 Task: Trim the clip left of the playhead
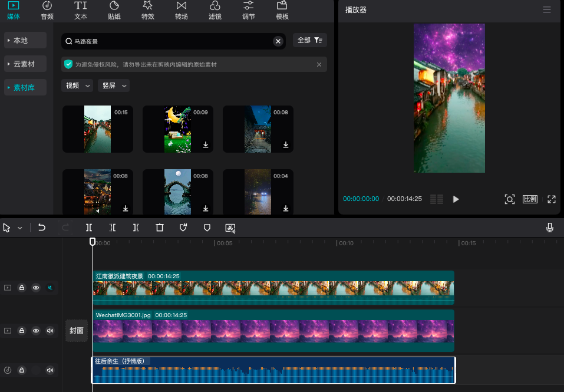pyautogui.click(x=113, y=228)
